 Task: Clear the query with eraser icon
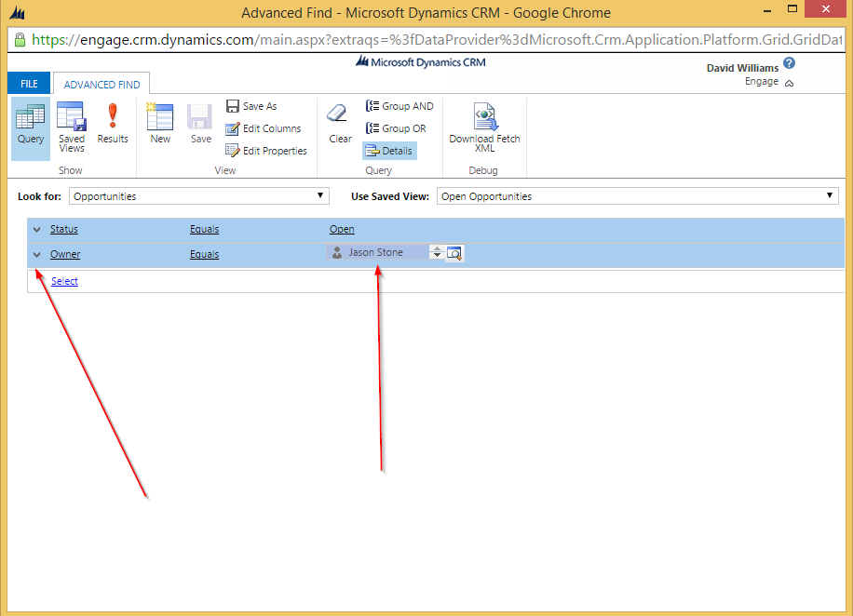(340, 124)
